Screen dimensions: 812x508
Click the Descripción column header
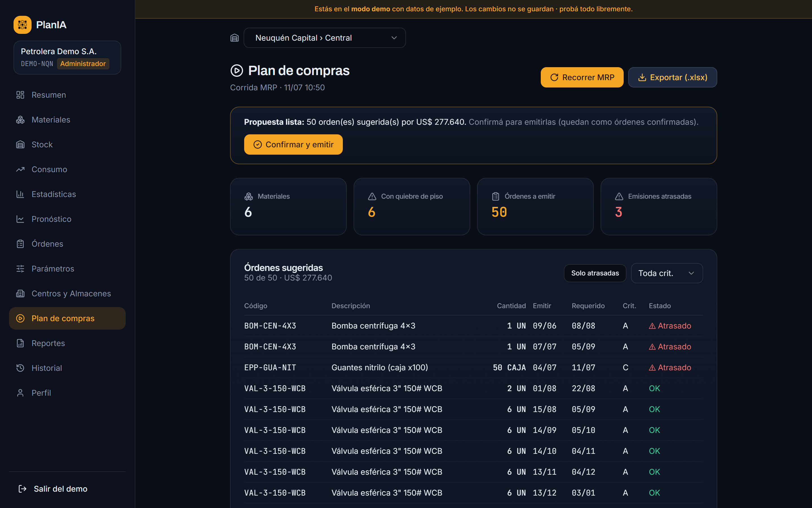[x=351, y=306]
